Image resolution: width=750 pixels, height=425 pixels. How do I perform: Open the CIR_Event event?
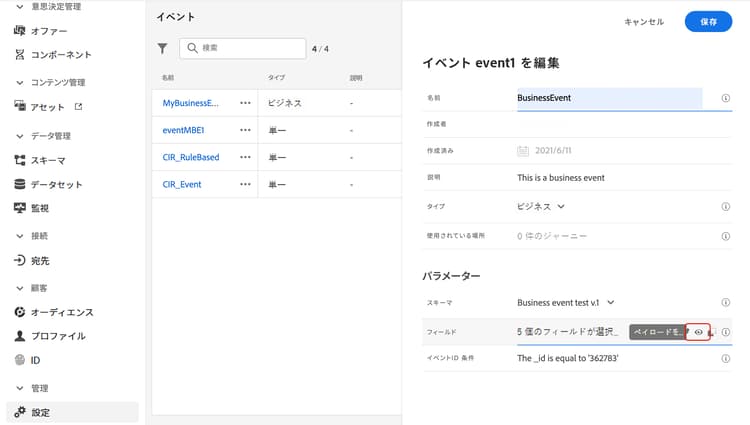(x=182, y=185)
